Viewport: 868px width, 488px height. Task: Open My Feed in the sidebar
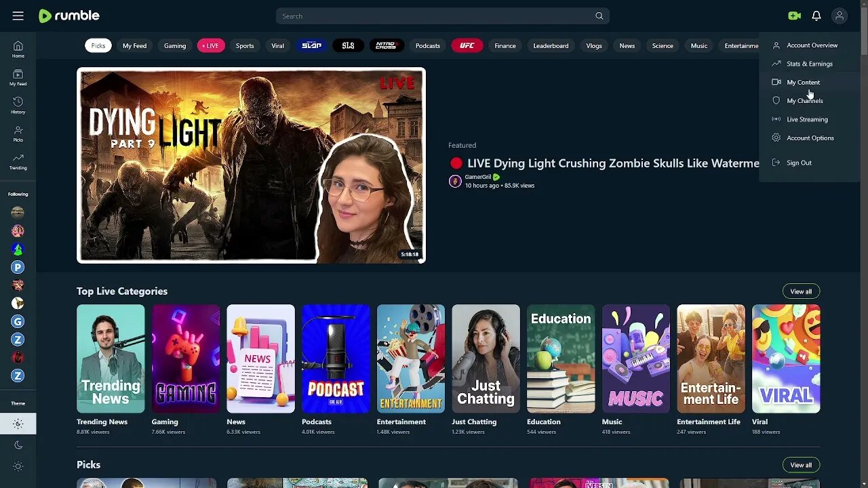[x=18, y=77]
